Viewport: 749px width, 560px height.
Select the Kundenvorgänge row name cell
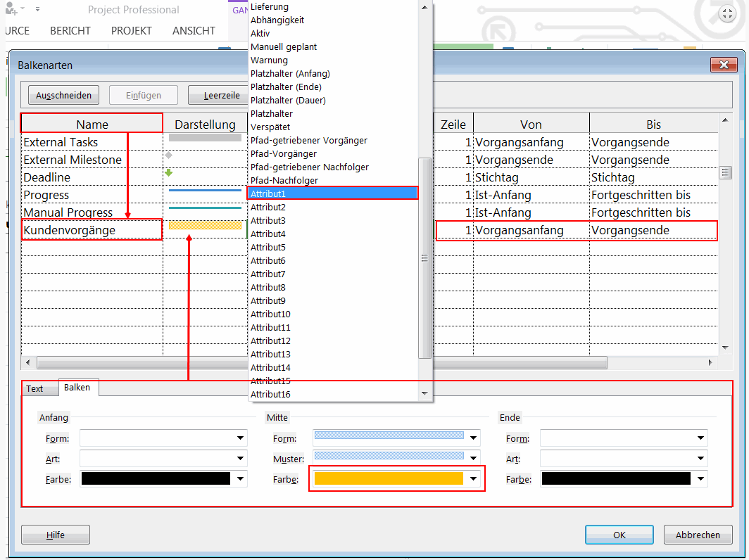(92, 230)
